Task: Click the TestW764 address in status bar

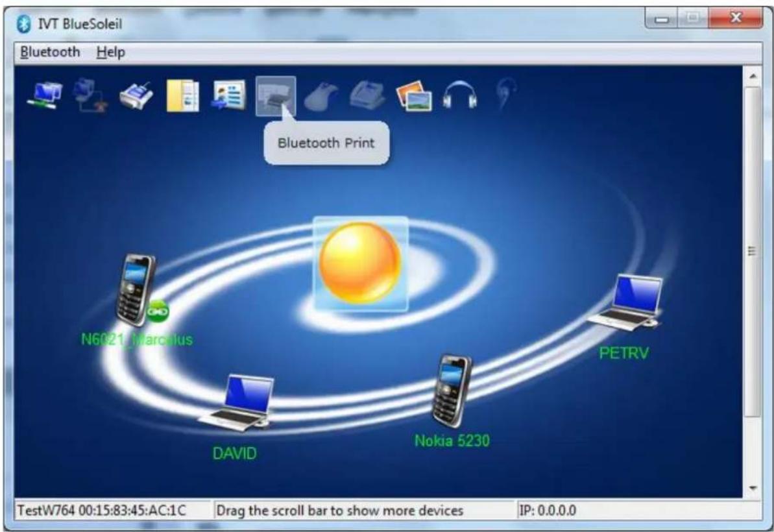Action: pyautogui.click(x=102, y=511)
